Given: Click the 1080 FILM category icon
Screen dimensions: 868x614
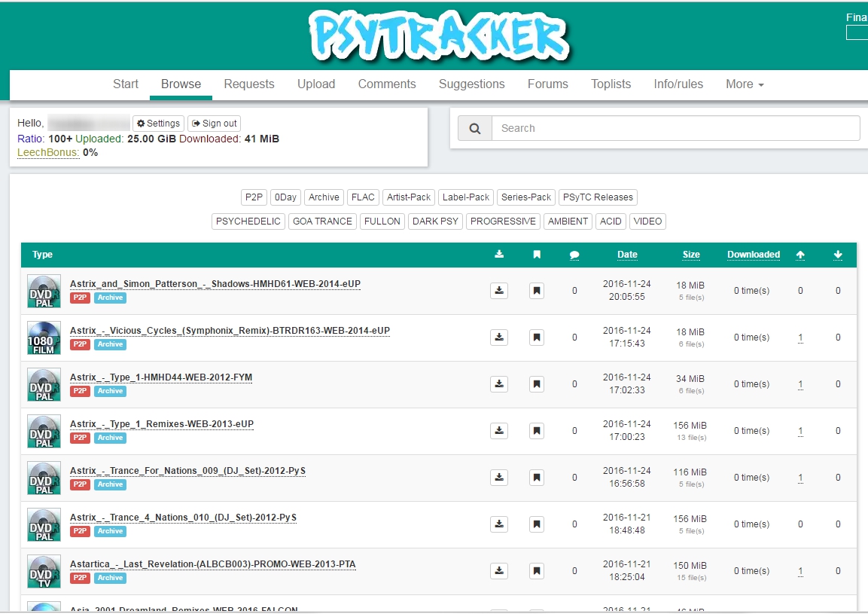Looking at the screenshot, I should [x=44, y=338].
